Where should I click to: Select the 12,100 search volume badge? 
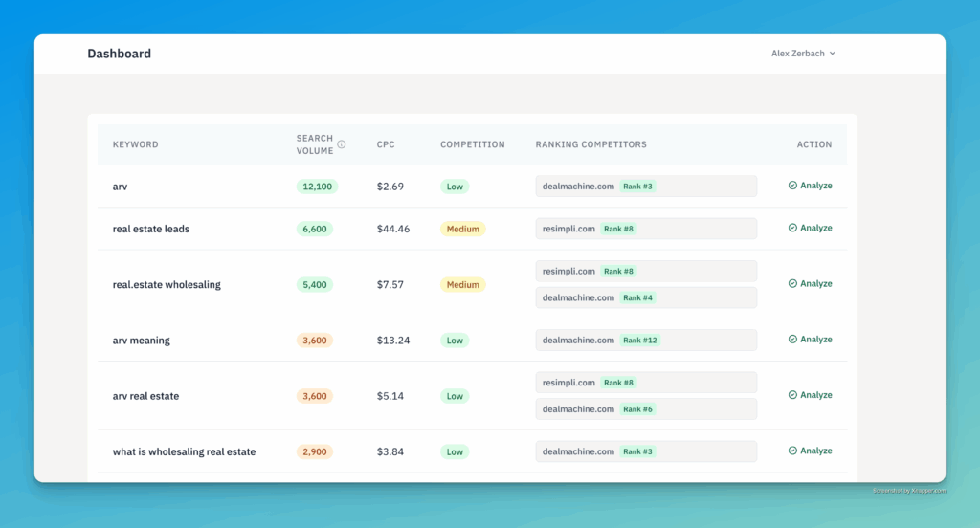(x=317, y=187)
